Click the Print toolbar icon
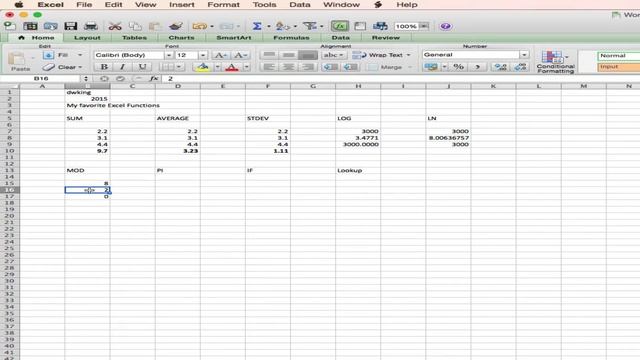Viewport: 640px width, 360px height. click(91, 26)
